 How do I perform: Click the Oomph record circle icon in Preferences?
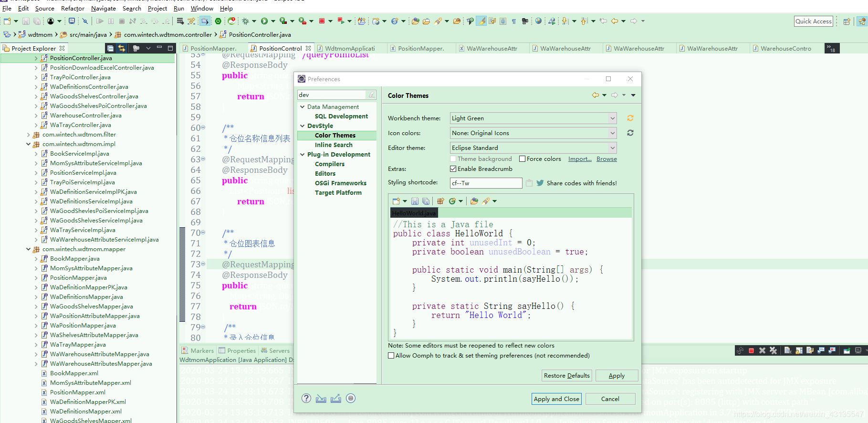coord(351,398)
